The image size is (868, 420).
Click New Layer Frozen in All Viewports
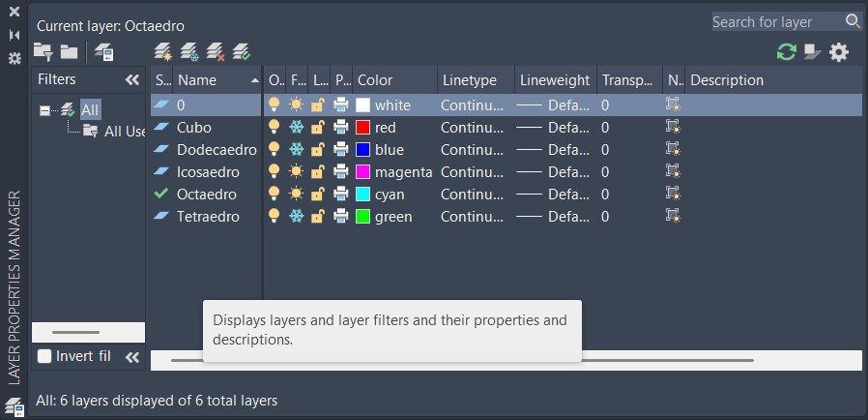pyautogui.click(x=189, y=51)
